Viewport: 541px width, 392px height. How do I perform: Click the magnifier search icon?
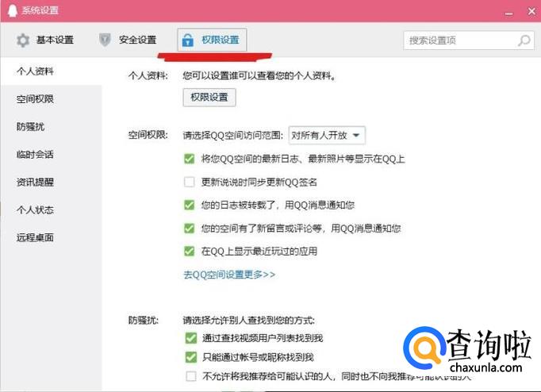click(524, 40)
